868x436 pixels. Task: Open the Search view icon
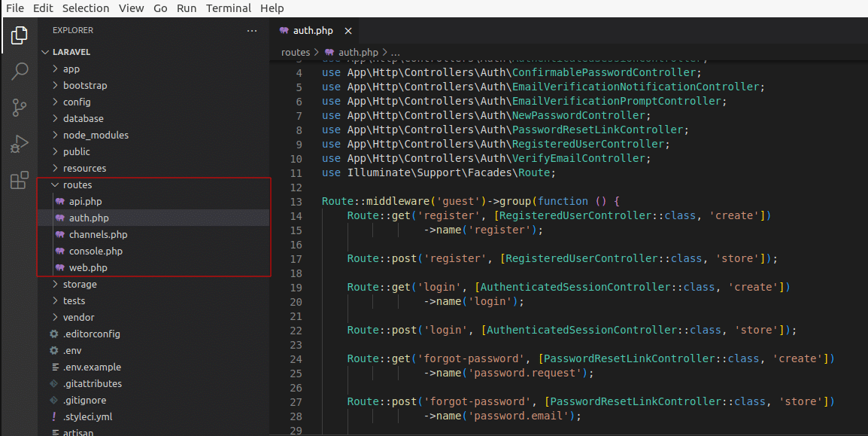[x=20, y=72]
